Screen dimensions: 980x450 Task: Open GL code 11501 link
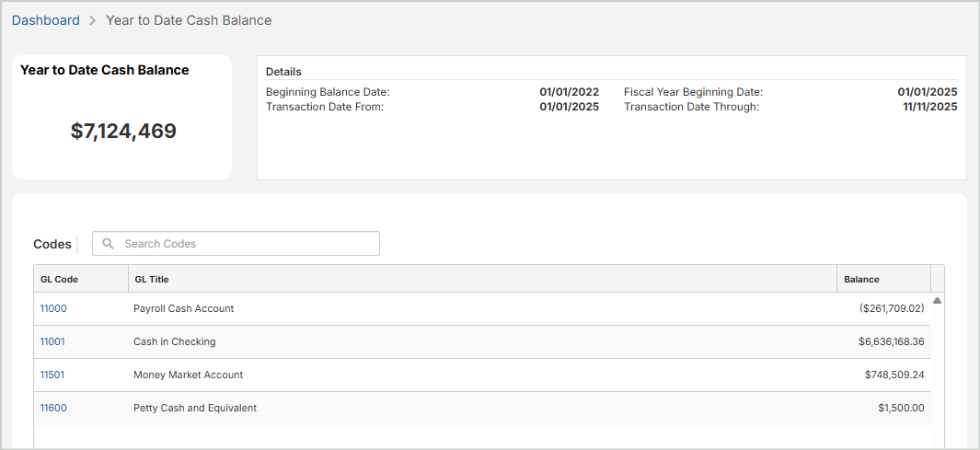[52, 375]
